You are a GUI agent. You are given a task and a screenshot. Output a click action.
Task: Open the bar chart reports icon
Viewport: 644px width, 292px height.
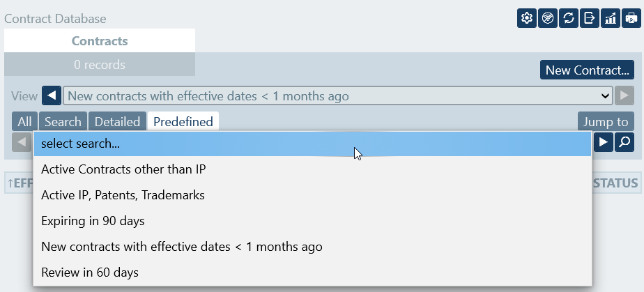611,19
